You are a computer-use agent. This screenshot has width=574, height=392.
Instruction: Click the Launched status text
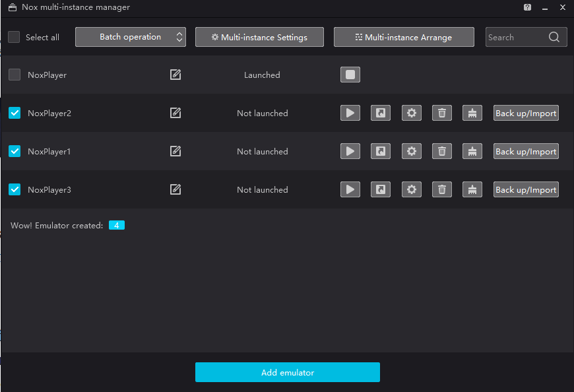click(262, 75)
